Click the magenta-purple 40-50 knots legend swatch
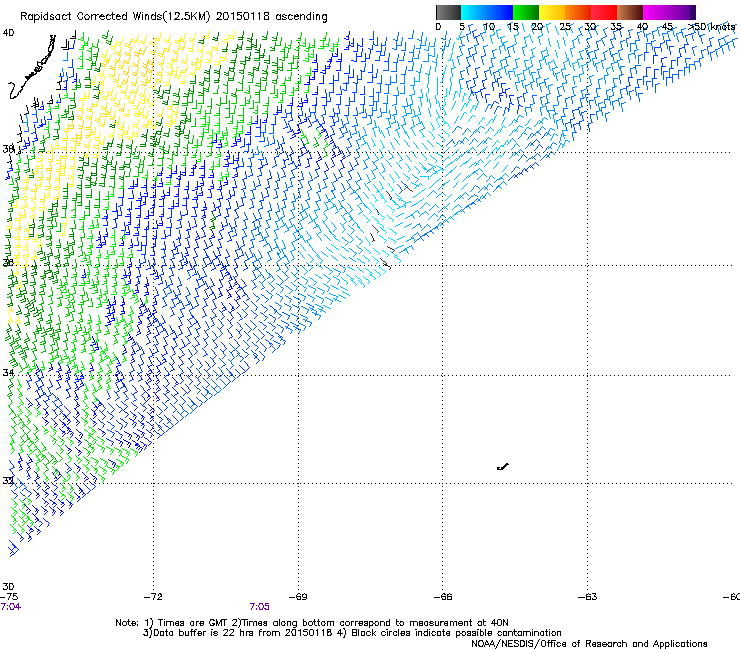740x650 pixels. 669,12
